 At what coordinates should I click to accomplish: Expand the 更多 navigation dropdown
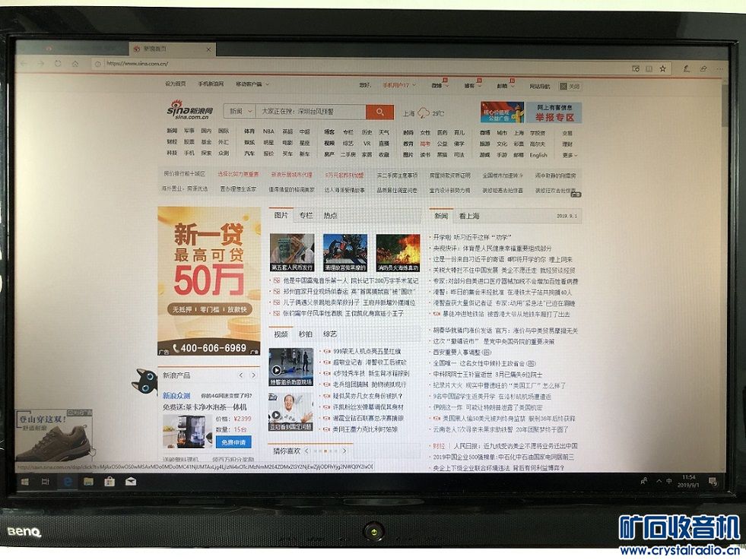pyautogui.click(x=570, y=155)
